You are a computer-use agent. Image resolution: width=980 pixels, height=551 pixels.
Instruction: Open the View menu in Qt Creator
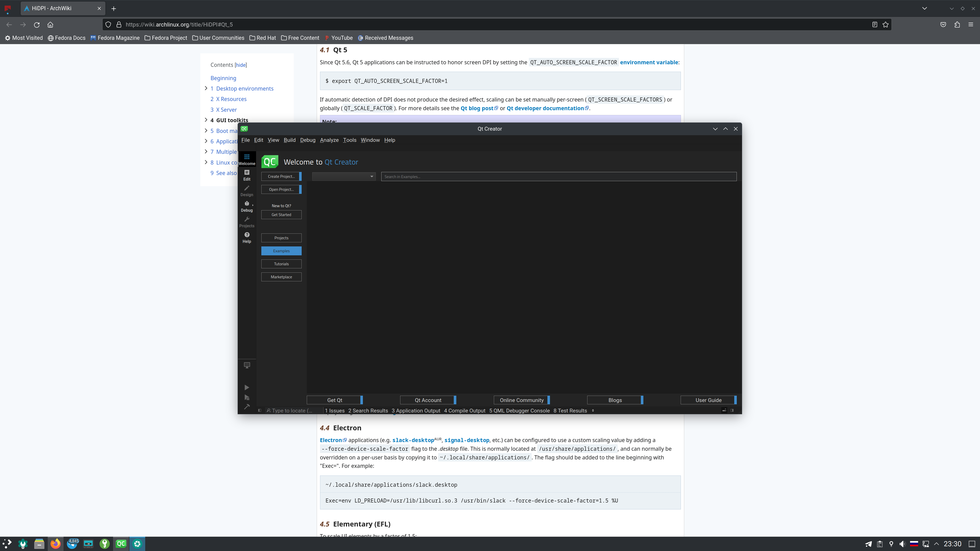(x=273, y=140)
